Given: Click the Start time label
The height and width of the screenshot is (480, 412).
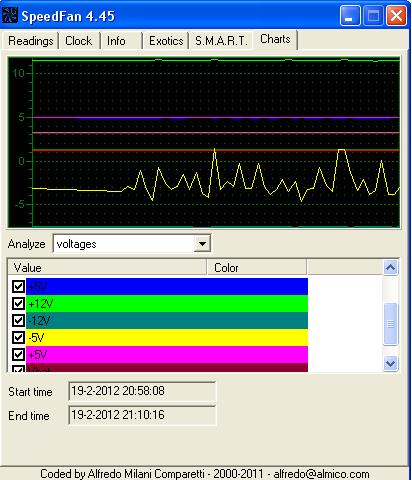Looking at the screenshot, I should coord(30,392).
